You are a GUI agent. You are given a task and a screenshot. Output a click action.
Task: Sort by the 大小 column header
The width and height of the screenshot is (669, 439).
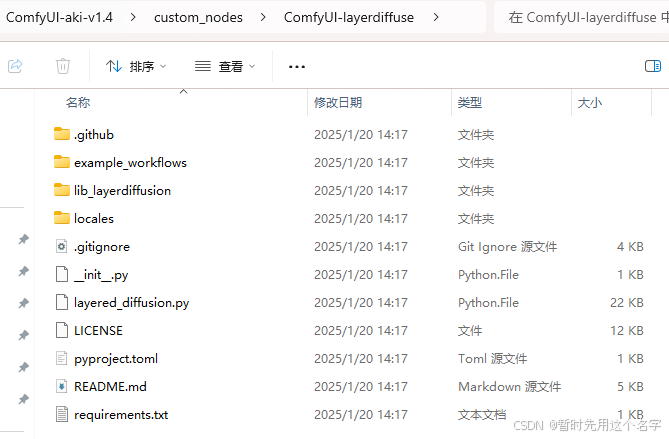(590, 103)
